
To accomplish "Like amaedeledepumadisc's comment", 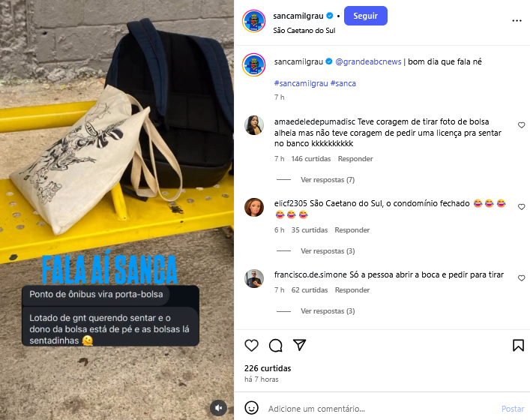I will coord(521,125).
